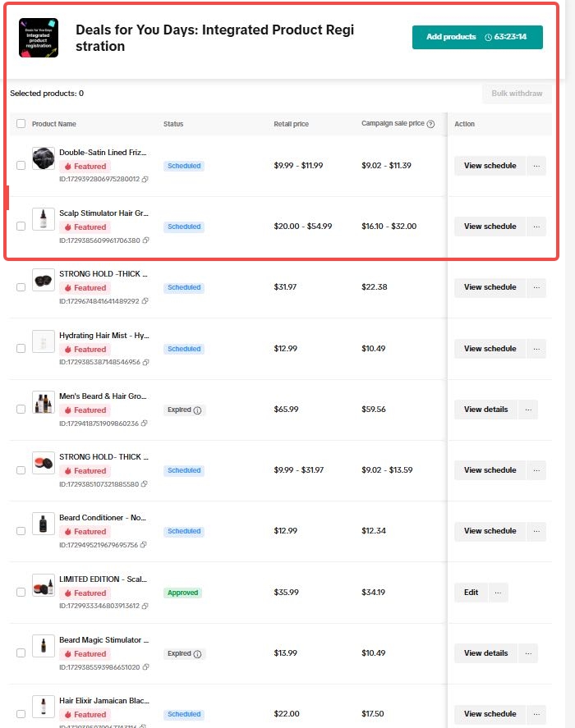
Task: Copy ID of LIMITED EDITION Scalp product
Action: 145,606
